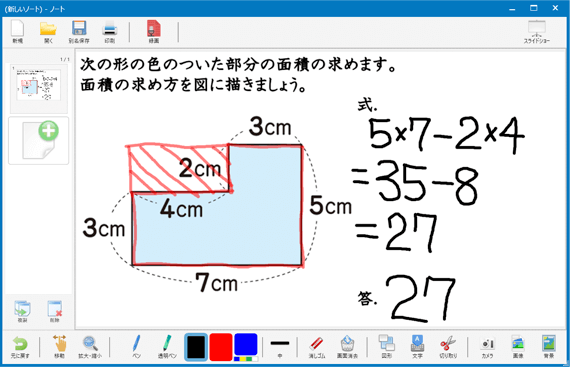The width and height of the screenshot is (570, 367).
Task: Open the camera tool
Action: (x=487, y=347)
